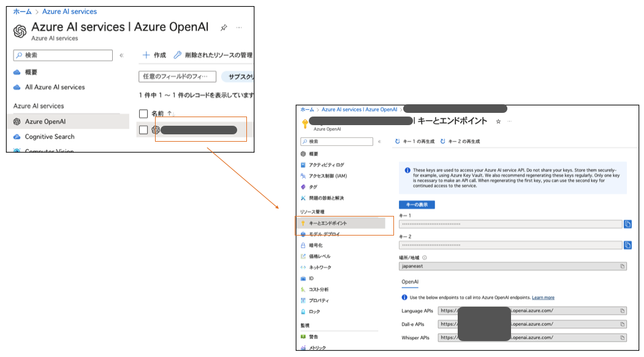Collapse the resource menu in the keys window
Image resolution: width=644 pixels, height=357 pixels.
(379, 142)
